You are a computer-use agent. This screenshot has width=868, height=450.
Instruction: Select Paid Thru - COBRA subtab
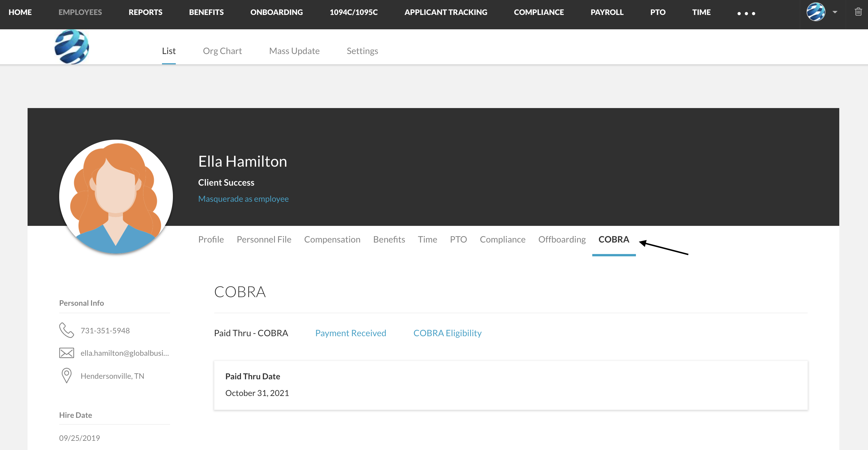pyautogui.click(x=251, y=333)
